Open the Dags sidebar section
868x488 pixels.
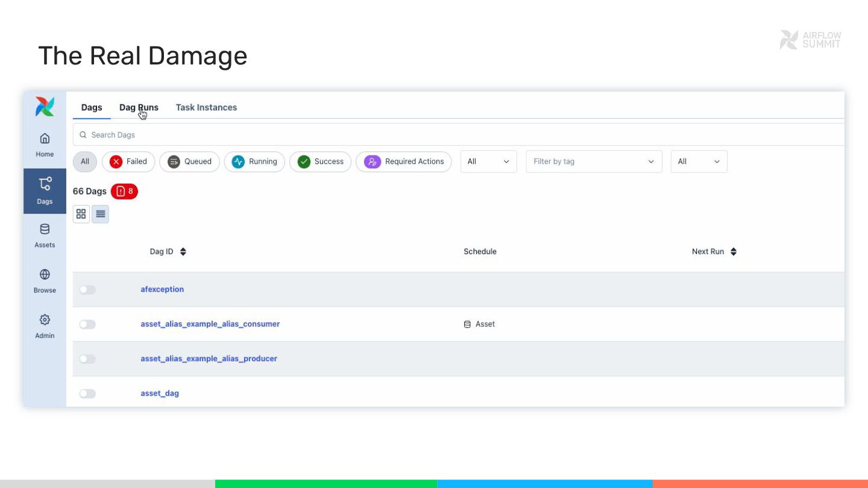coord(45,191)
